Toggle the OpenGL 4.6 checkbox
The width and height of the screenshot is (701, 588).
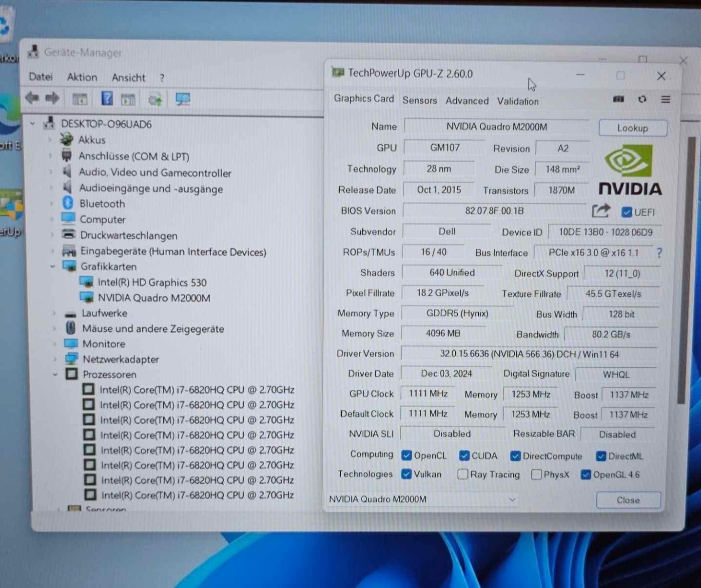(586, 474)
